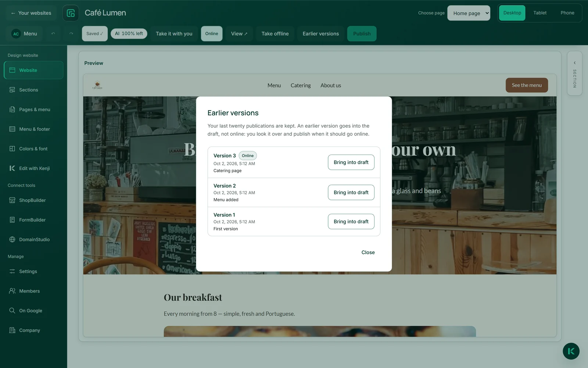The width and height of the screenshot is (588, 368).
Task: Open ShopBuilder tool
Action: click(33, 200)
